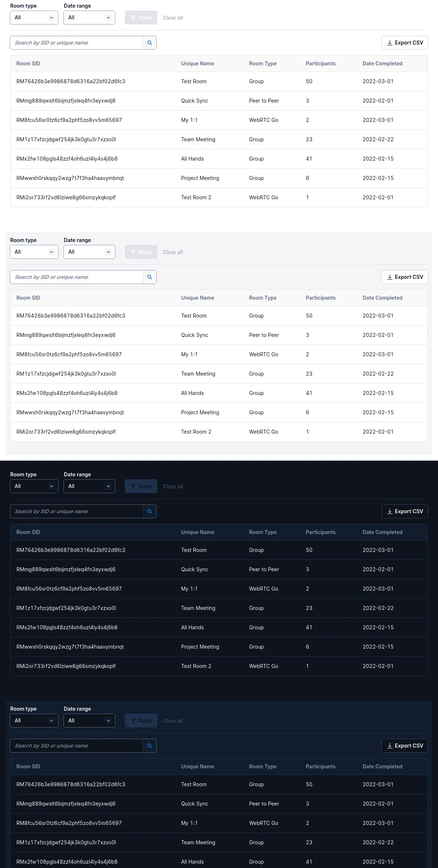The width and height of the screenshot is (438, 868).
Task: Click the search magnifier icon in the light gray panel
Action: point(150,277)
